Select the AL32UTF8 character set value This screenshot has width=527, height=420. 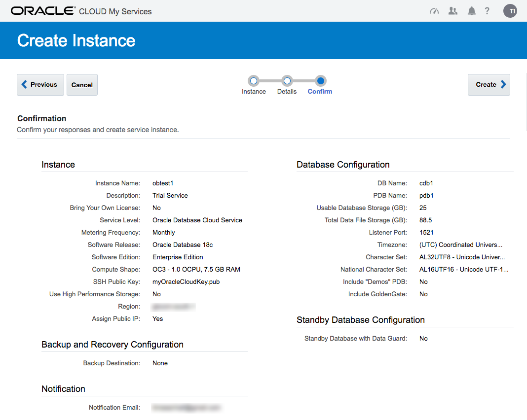pos(462,257)
